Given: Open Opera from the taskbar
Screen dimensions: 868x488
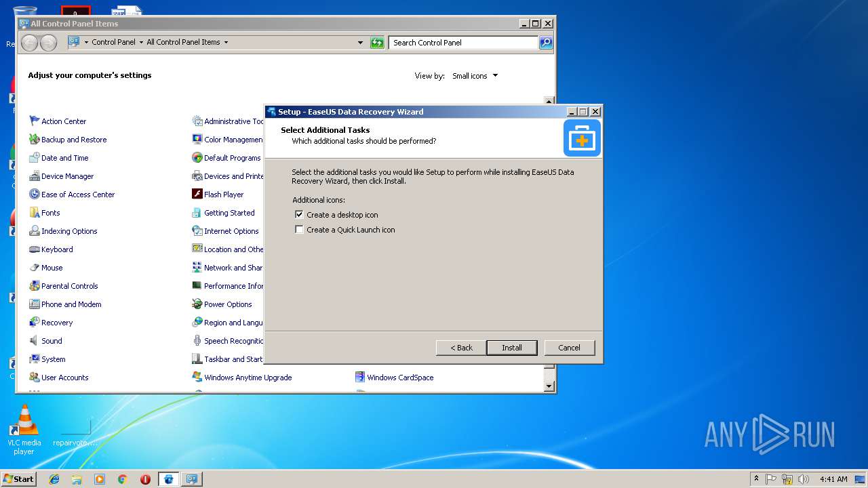Looking at the screenshot, I should [145, 479].
